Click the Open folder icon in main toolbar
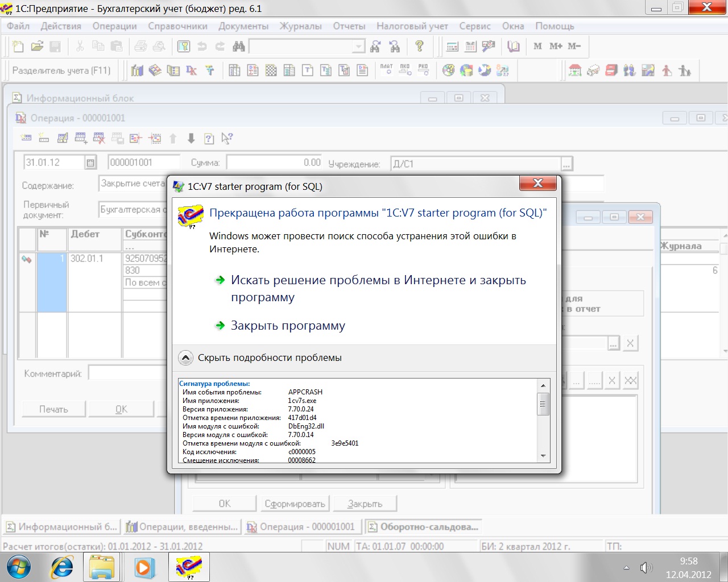 point(37,47)
